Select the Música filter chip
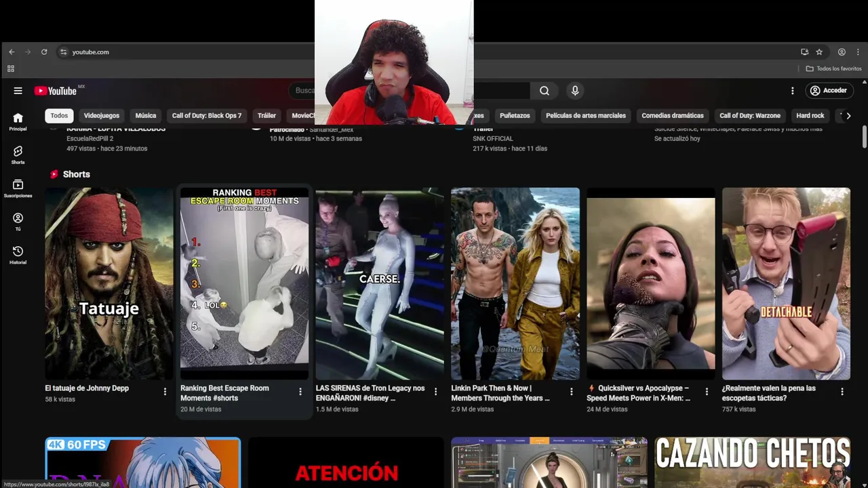 146,116
